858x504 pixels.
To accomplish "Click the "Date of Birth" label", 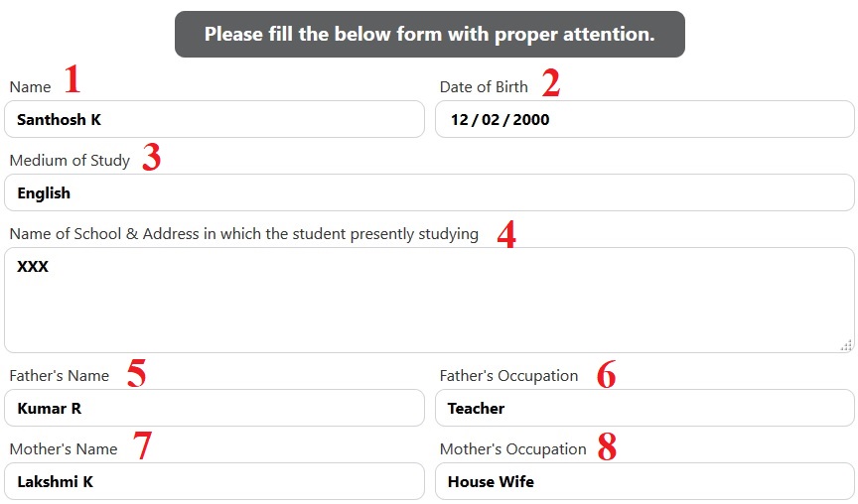I will click(x=484, y=87).
